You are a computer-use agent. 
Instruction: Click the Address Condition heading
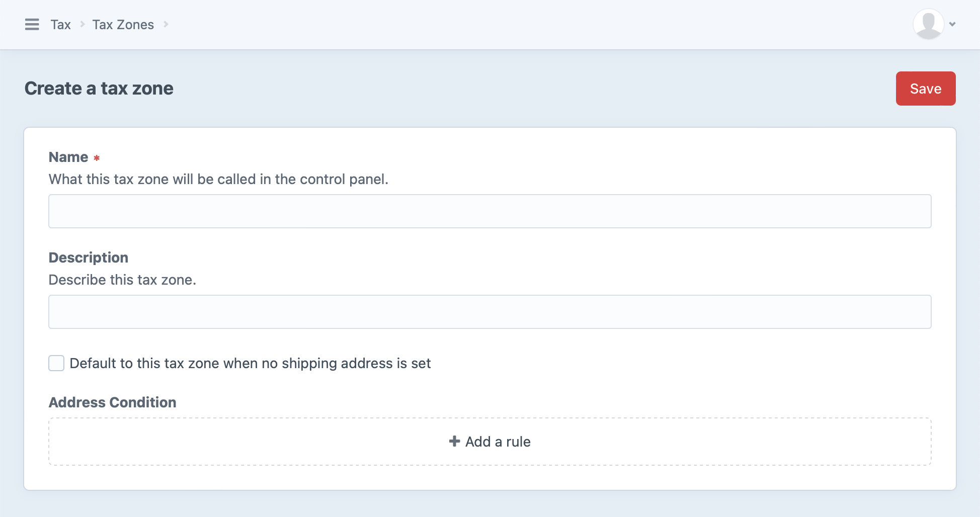click(x=112, y=402)
